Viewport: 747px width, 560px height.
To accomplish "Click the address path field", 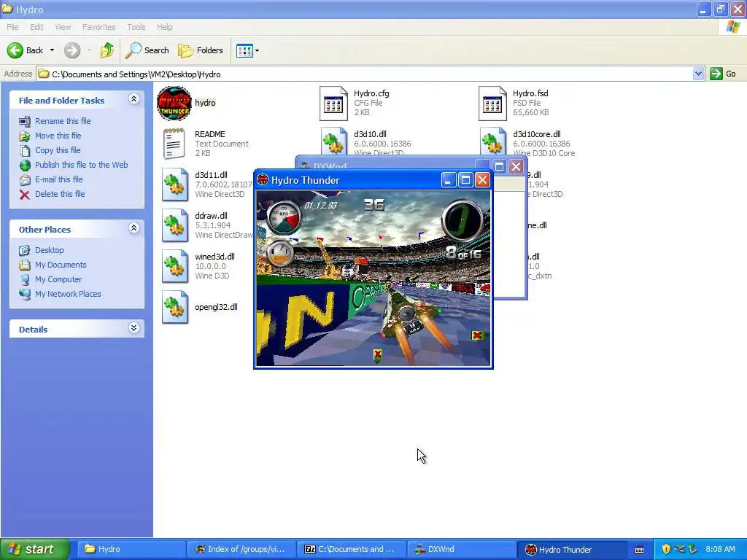I will 365,74.
